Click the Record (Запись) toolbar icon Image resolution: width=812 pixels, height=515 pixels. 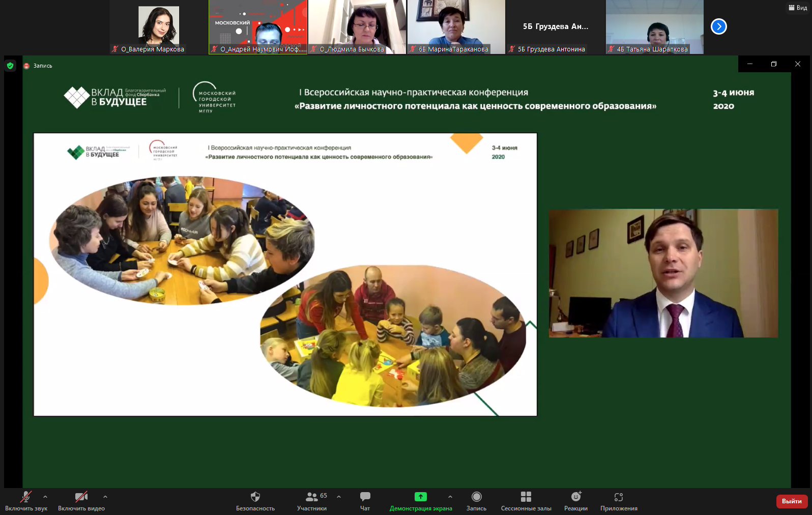(x=476, y=497)
